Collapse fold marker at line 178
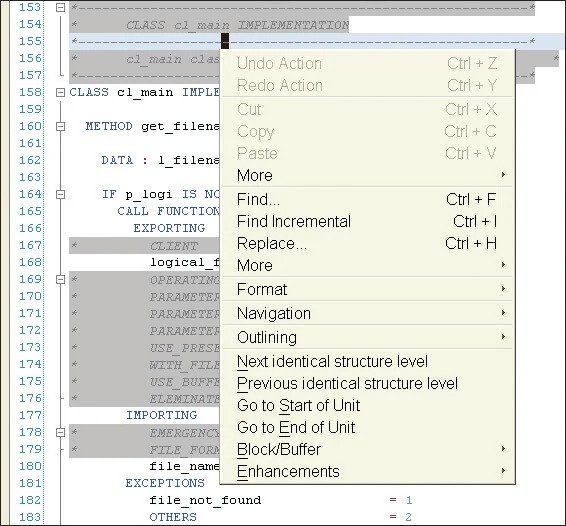The width and height of the screenshot is (566, 526). (x=61, y=432)
